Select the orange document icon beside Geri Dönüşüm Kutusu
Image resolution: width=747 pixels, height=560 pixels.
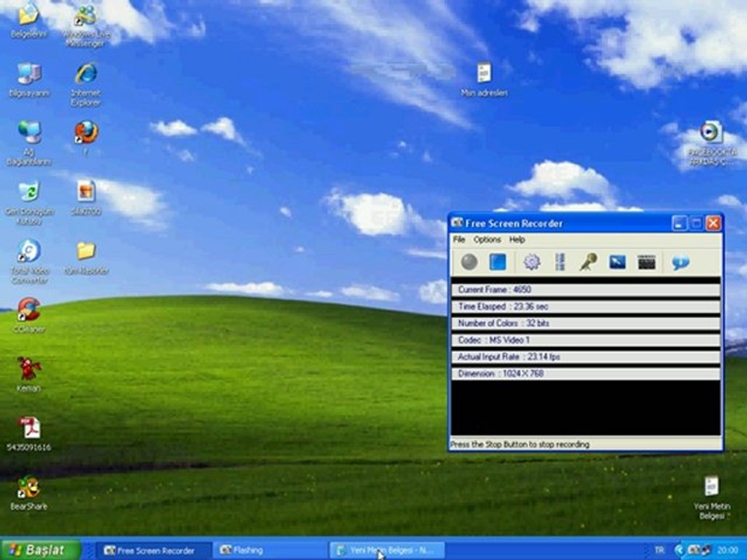click(86, 198)
